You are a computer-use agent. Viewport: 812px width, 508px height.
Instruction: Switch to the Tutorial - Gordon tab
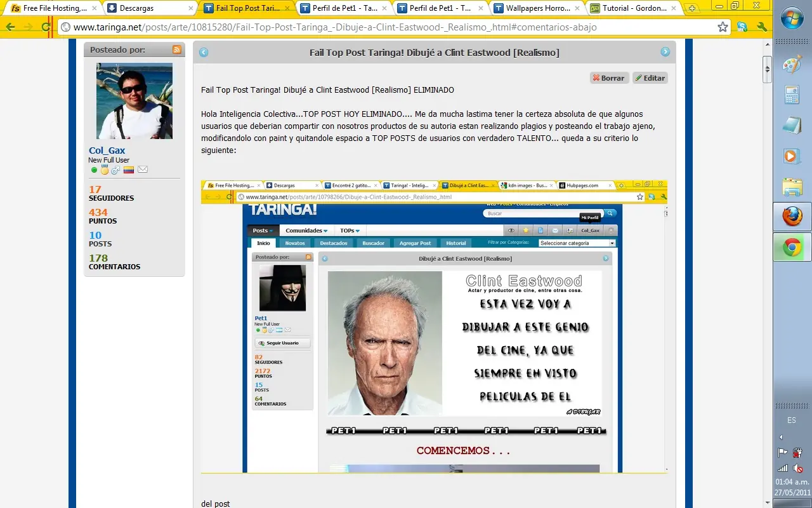pos(632,8)
